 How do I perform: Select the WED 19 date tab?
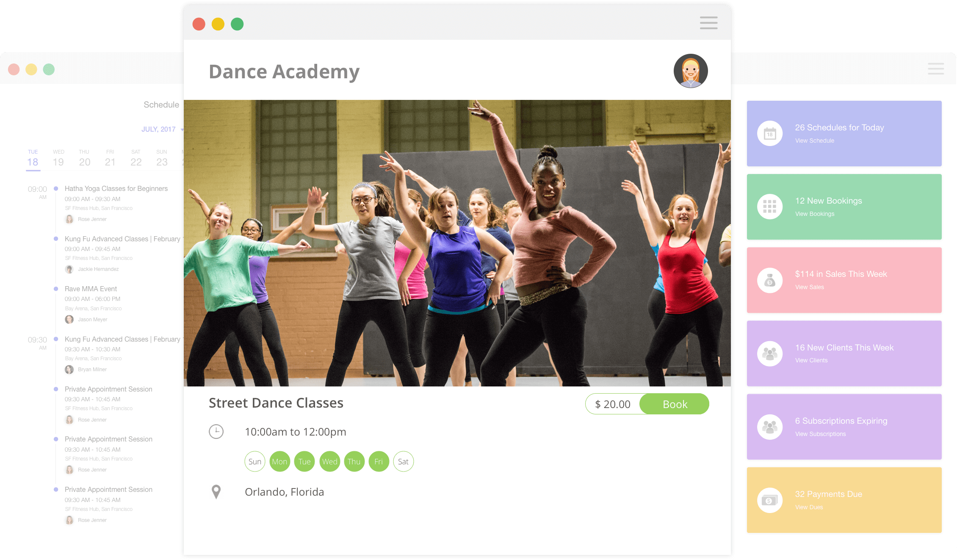tap(58, 158)
